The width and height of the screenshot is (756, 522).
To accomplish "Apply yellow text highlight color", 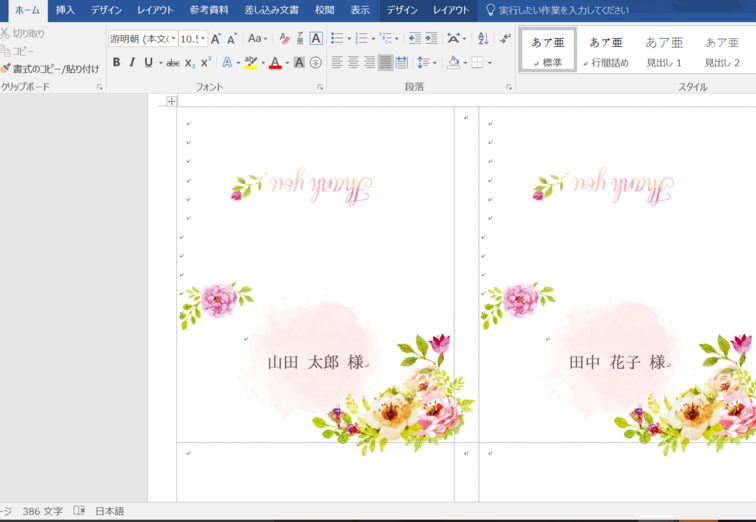I will [251, 62].
